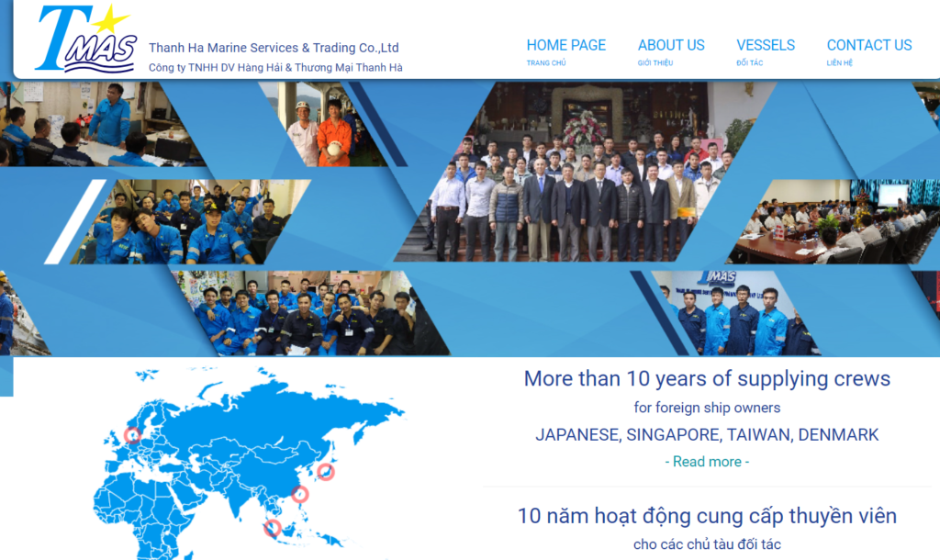Click the "10 năm hoạt động" Vietnamese heading
This screenshot has width=940, height=560.
(707, 516)
